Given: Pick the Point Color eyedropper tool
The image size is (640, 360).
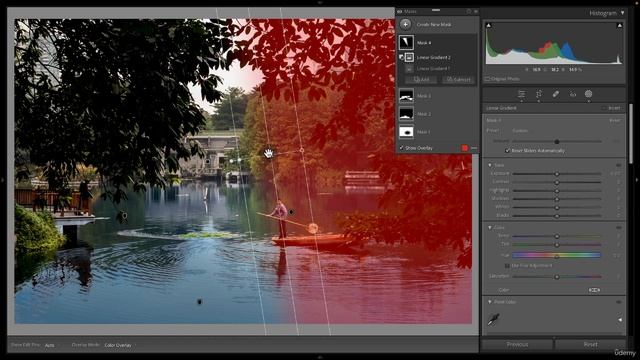Looking at the screenshot, I should [493, 319].
